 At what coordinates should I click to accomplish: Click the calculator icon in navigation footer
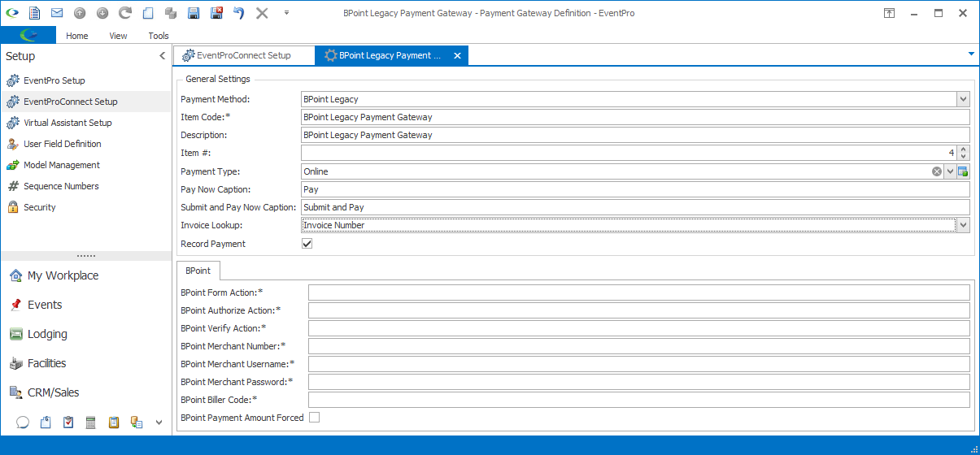point(91,422)
